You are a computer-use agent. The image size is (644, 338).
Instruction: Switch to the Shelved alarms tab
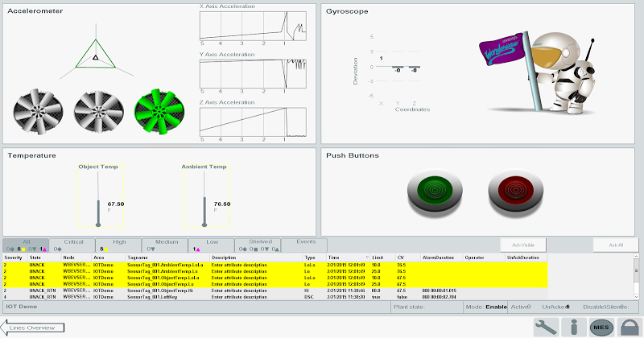(258, 245)
